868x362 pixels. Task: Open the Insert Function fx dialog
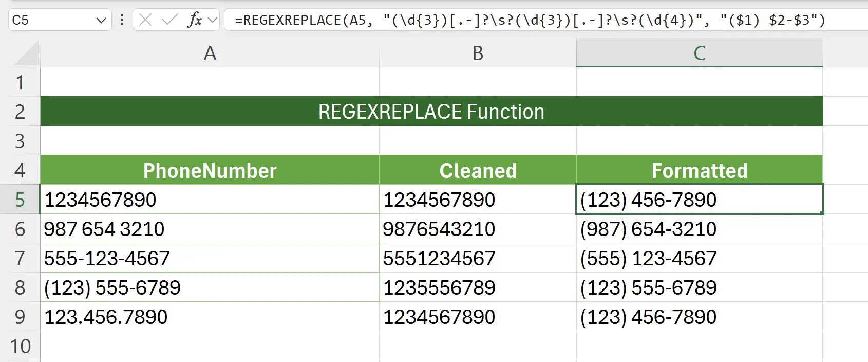(195, 20)
